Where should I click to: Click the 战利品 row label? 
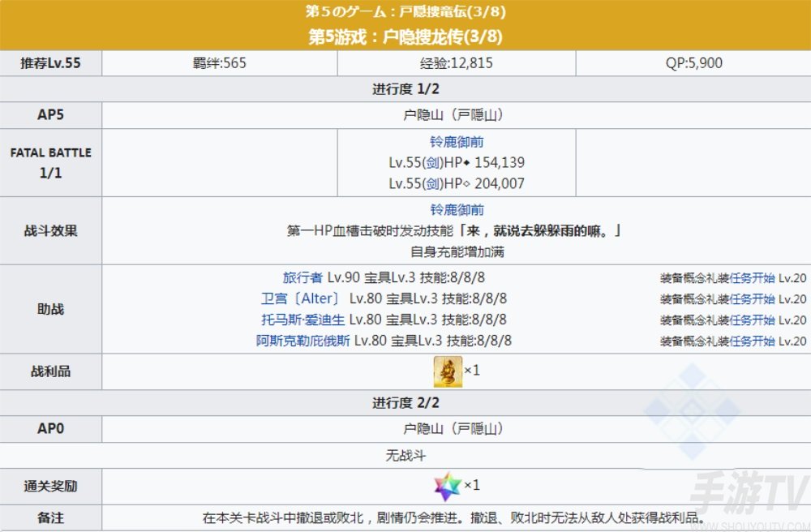point(50,371)
